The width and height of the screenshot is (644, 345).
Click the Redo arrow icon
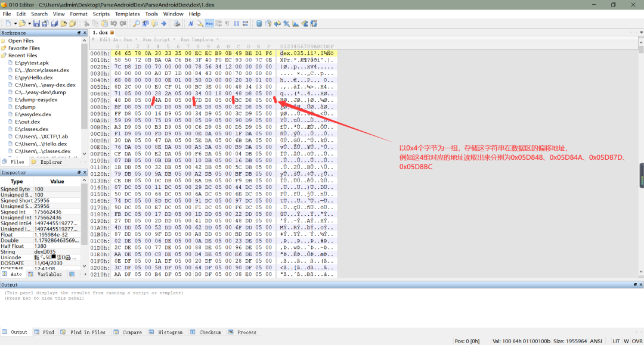pos(122,23)
